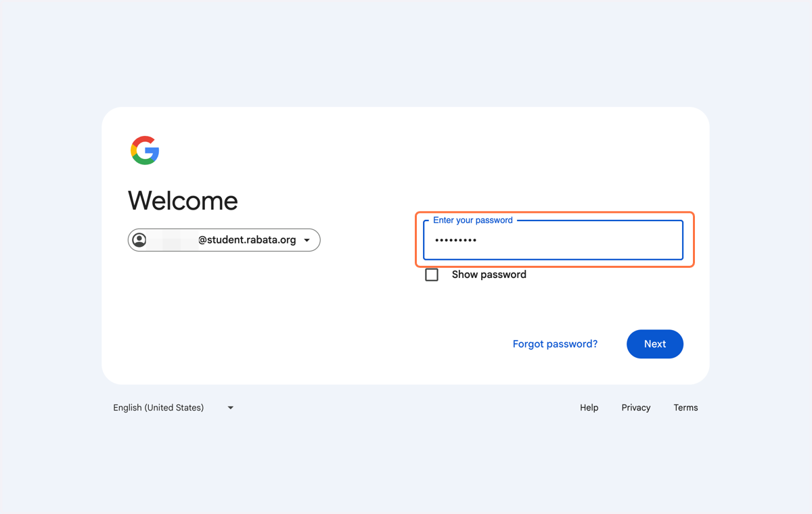
Task: Open the Forgot password link
Action: coord(555,344)
